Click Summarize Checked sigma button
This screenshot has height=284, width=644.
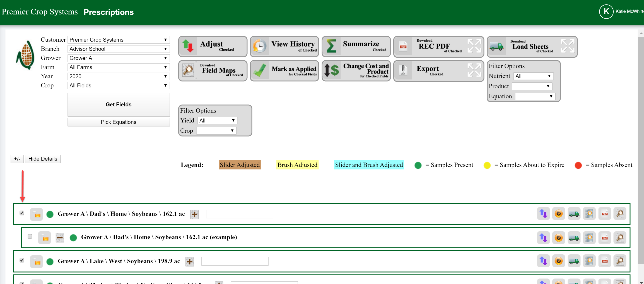click(x=356, y=46)
